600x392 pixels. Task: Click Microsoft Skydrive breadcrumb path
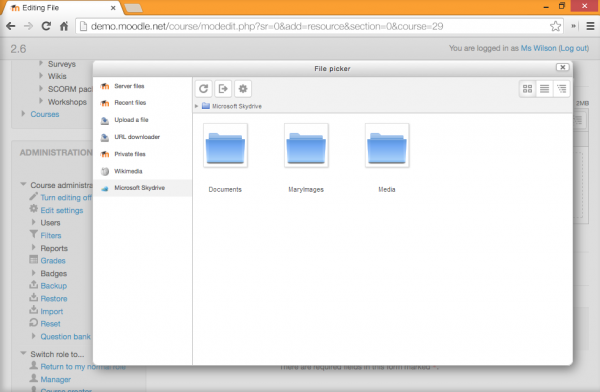coord(236,106)
